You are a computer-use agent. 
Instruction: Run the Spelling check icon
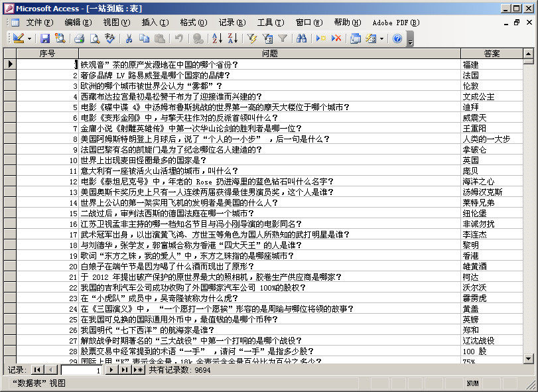coord(110,38)
